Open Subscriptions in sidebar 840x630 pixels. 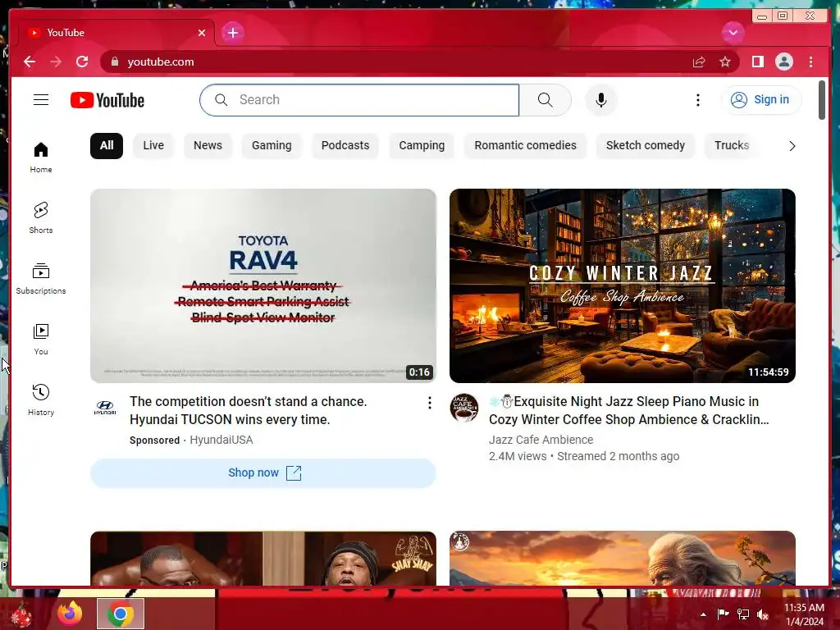41,279
